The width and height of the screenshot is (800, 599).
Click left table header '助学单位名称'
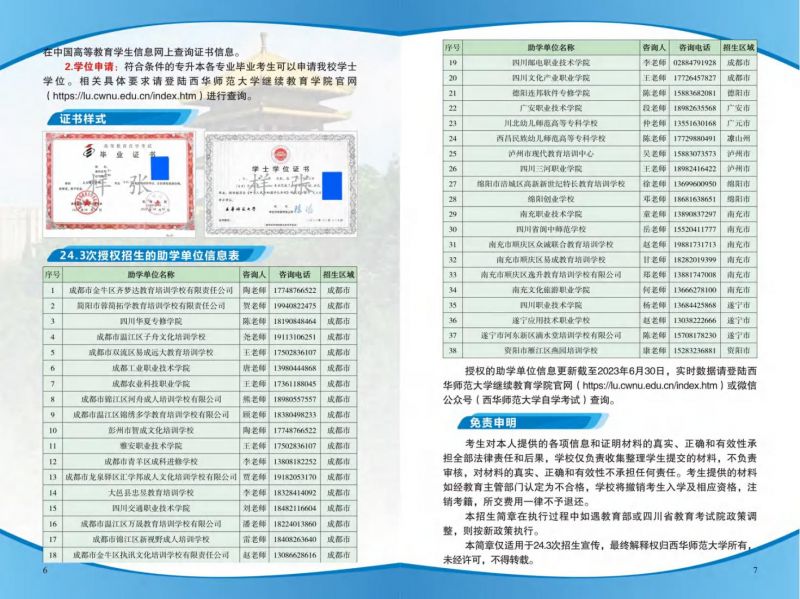[151, 274]
